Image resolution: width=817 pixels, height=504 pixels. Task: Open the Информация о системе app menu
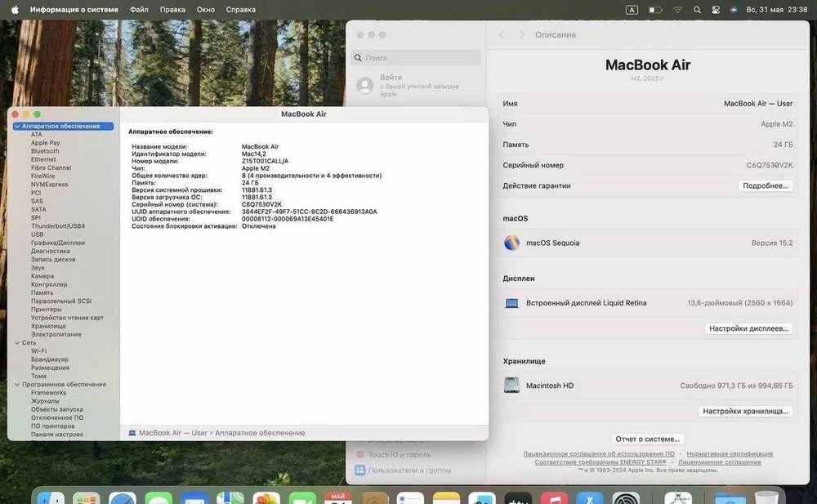click(x=74, y=9)
